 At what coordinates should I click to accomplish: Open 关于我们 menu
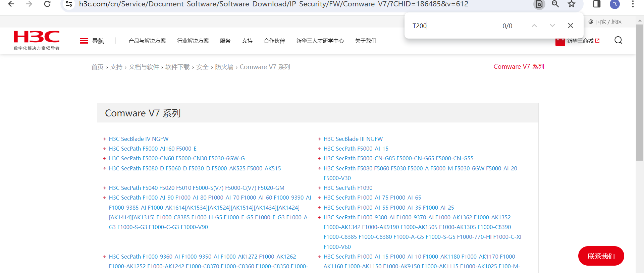366,41
